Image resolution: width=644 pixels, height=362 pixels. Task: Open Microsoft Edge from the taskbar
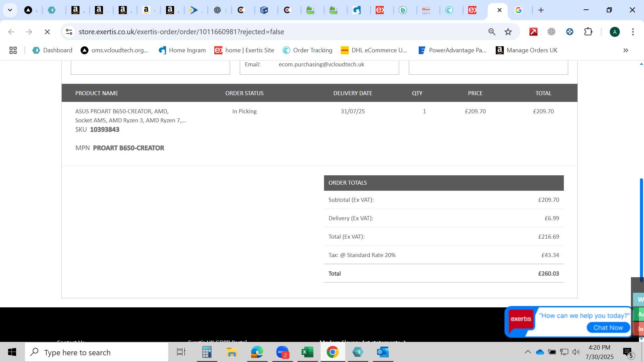coord(257,352)
